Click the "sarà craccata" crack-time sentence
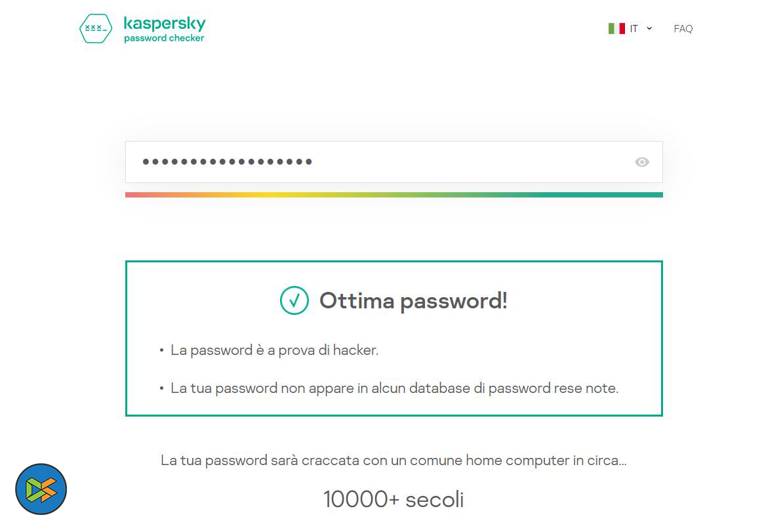 click(394, 460)
